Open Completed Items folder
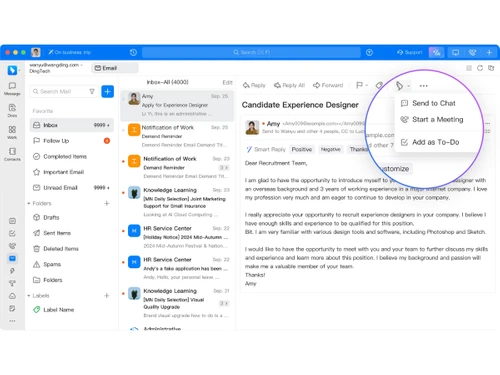The height and width of the screenshot is (375, 500). click(x=71, y=156)
